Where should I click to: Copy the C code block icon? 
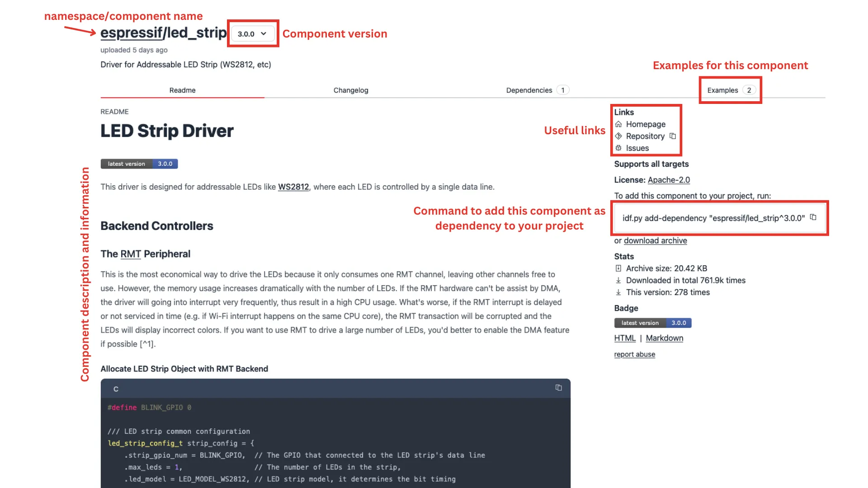tap(558, 388)
